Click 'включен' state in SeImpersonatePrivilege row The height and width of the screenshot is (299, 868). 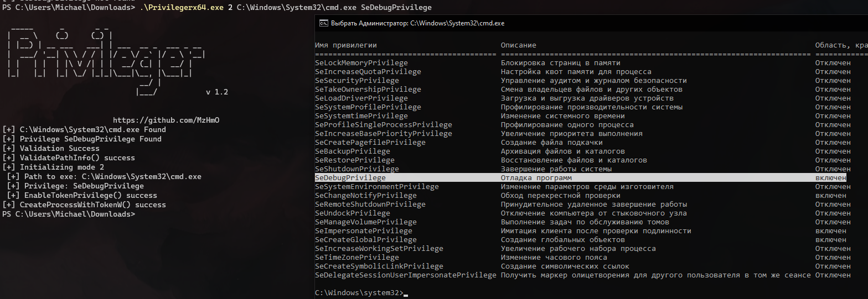click(831, 231)
